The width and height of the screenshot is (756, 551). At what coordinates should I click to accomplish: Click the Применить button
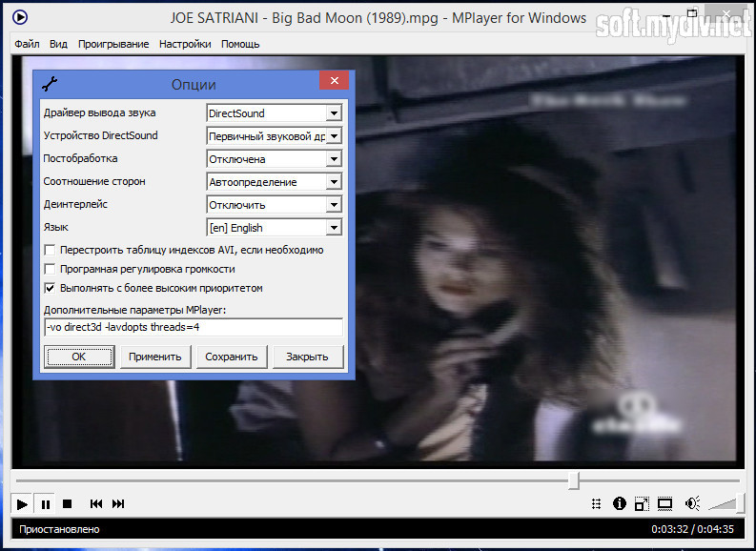tap(155, 357)
